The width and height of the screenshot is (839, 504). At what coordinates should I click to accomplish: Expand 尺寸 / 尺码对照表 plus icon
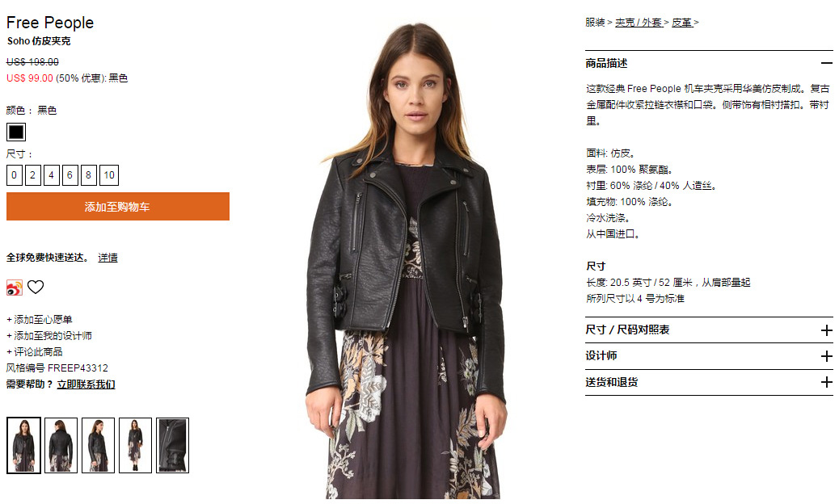(827, 330)
